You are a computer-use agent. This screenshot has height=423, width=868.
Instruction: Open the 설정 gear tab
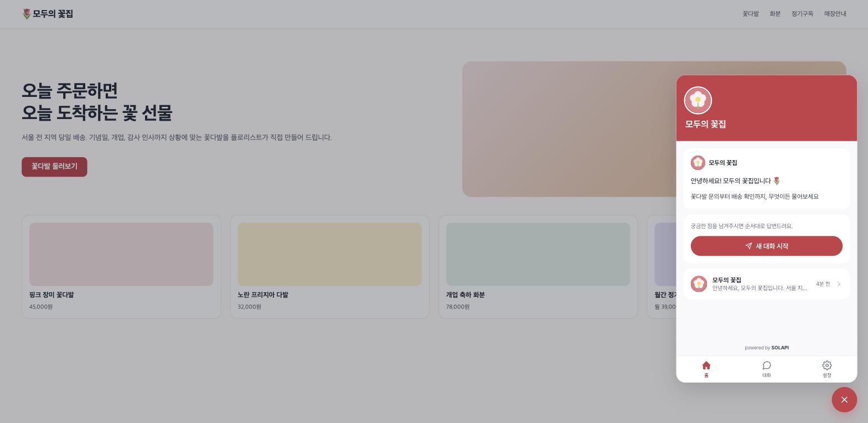tap(826, 369)
